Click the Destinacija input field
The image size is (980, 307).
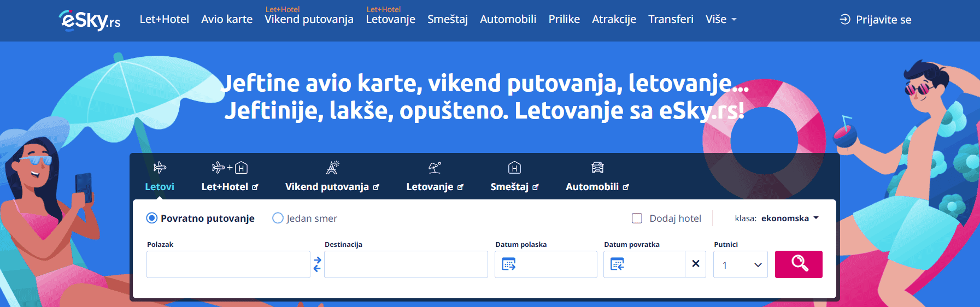pyautogui.click(x=406, y=264)
